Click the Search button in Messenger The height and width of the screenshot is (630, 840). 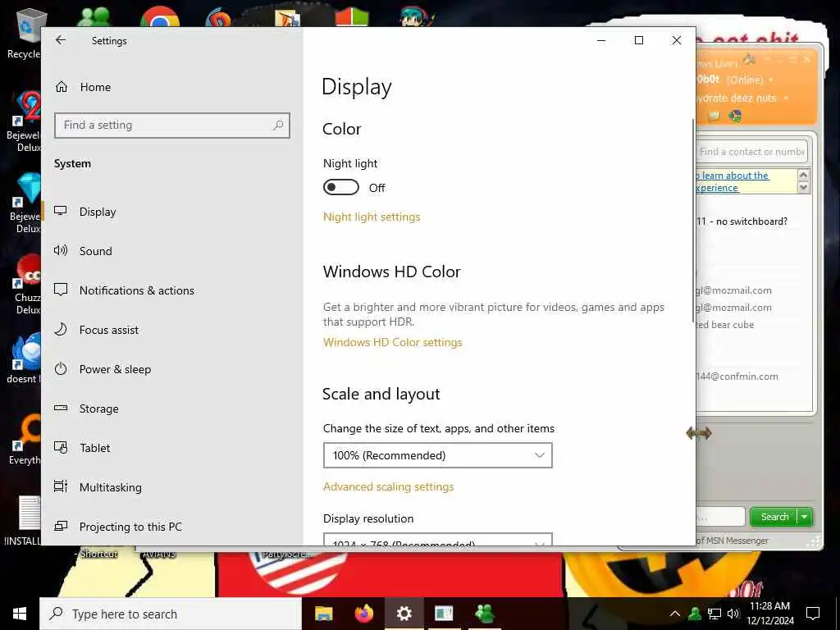click(x=774, y=517)
